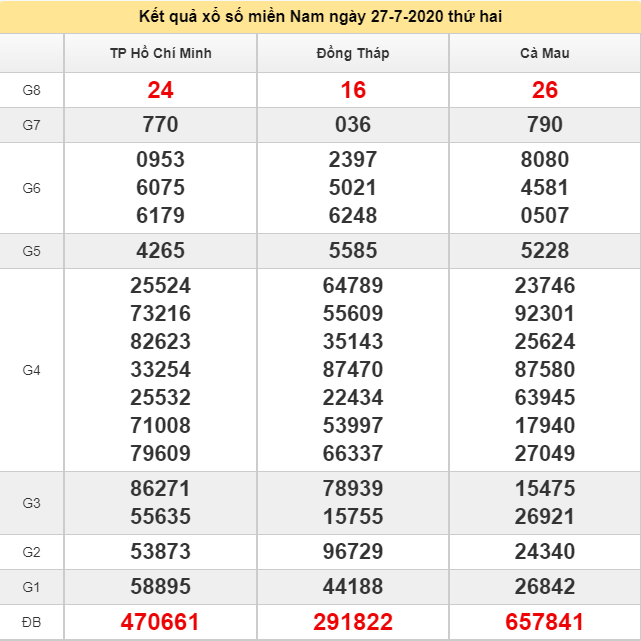Click the G4 row label

(x=31, y=370)
